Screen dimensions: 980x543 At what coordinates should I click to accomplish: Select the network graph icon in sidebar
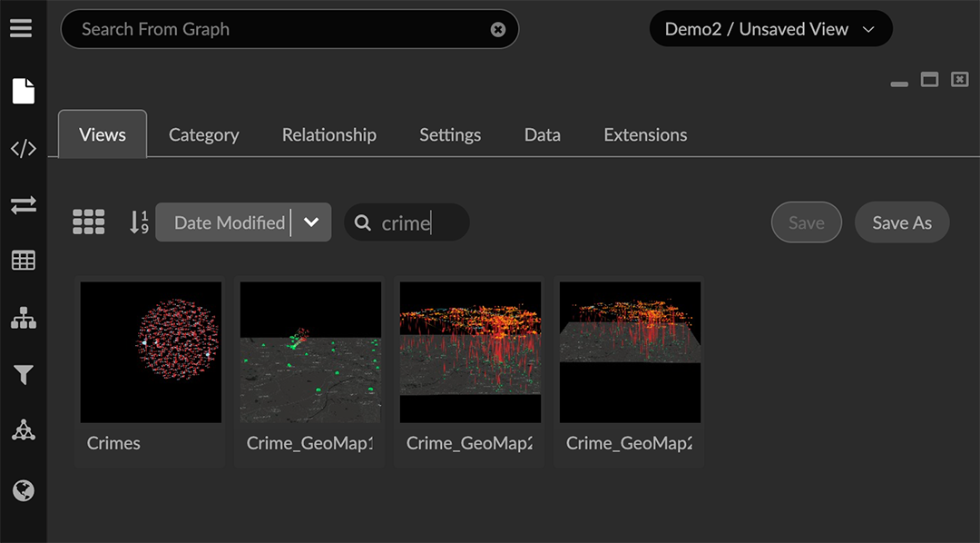(23, 431)
